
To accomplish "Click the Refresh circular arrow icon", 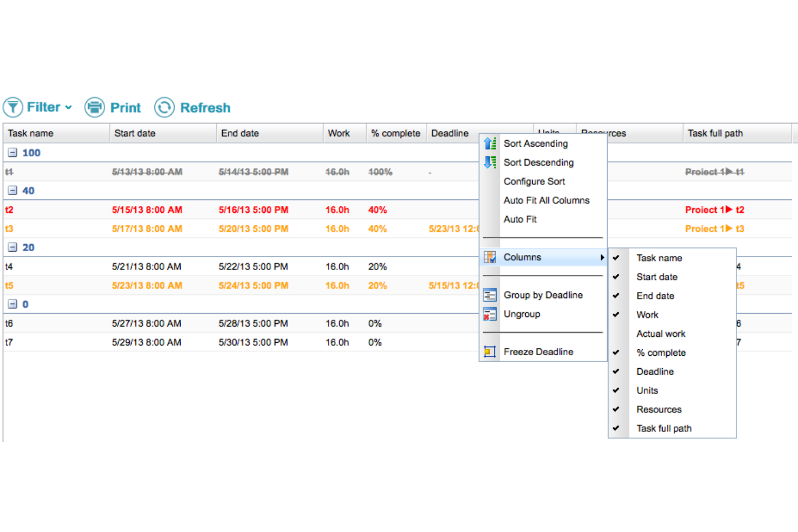I will point(164,107).
